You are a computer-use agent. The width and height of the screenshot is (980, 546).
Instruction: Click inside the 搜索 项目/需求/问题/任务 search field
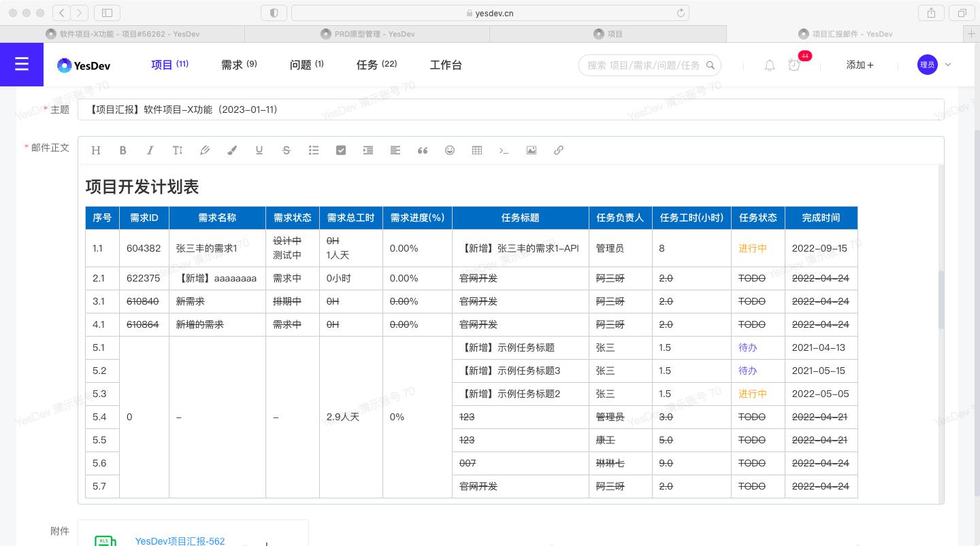tap(643, 65)
